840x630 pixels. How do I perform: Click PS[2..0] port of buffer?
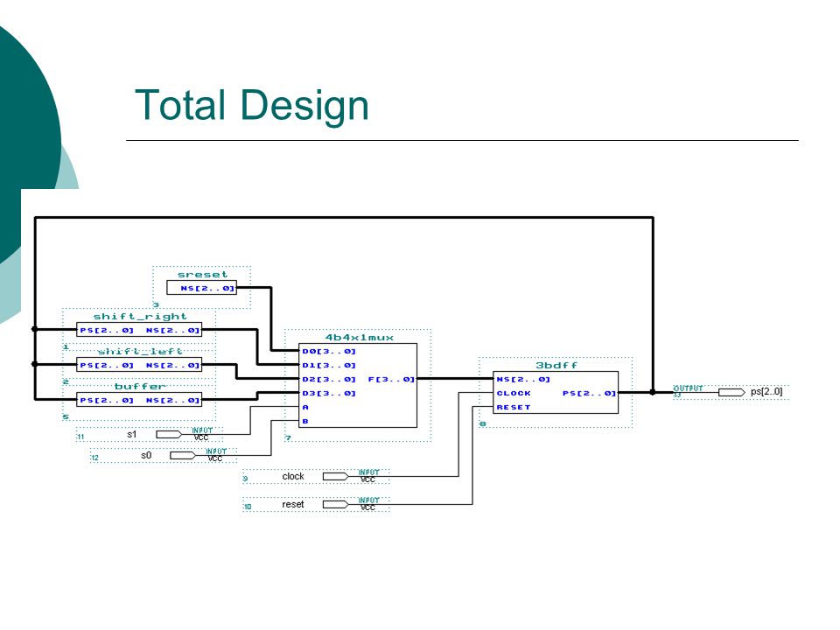click(x=107, y=400)
